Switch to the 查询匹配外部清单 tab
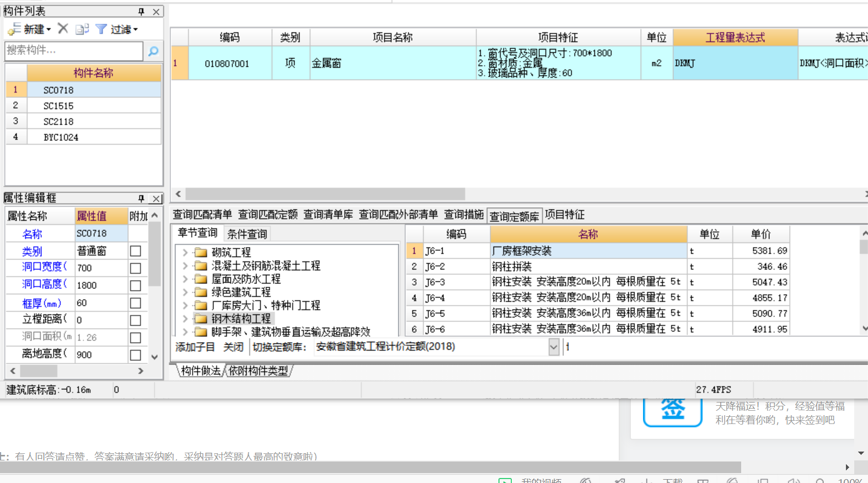 pos(398,214)
